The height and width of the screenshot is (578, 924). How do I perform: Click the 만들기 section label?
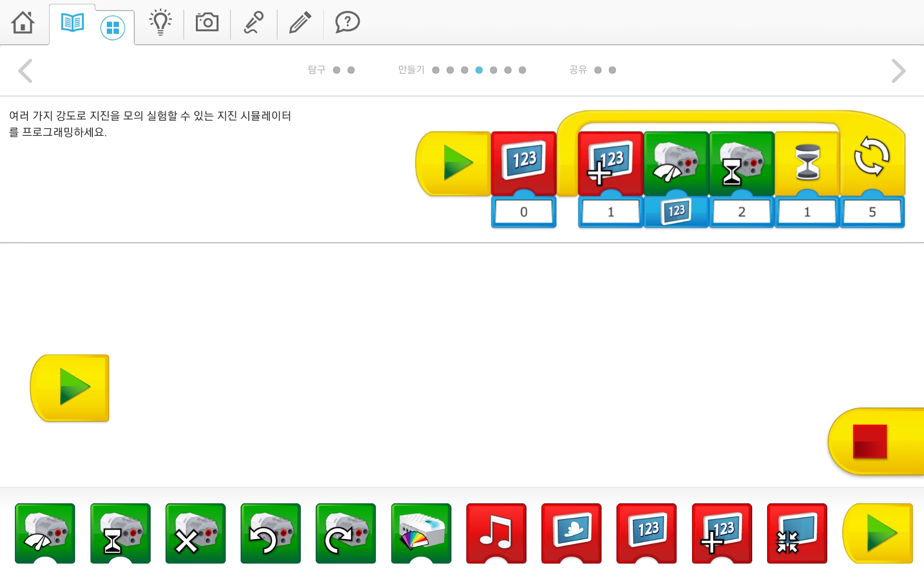pyautogui.click(x=411, y=70)
